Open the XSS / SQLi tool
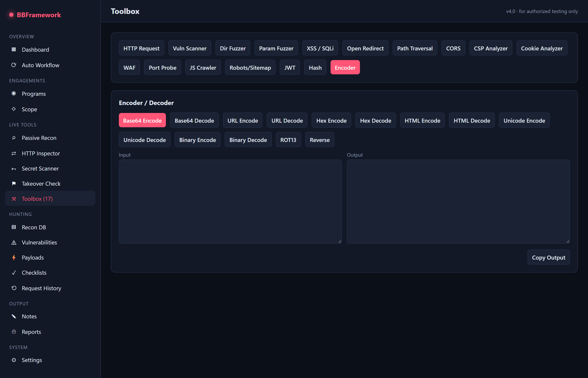Image resolution: width=588 pixels, height=378 pixels. (320, 48)
